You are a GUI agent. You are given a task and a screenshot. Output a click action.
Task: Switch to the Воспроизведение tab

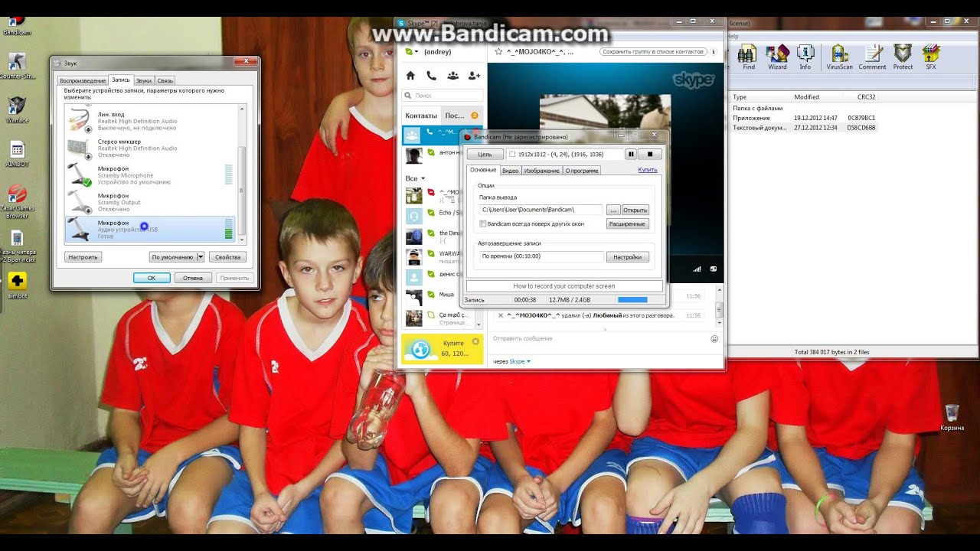point(83,80)
